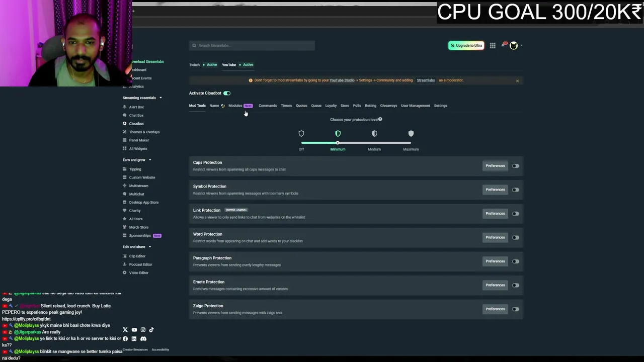Collapse the Edit and share section
The height and width of the screenshot is (362, 644).
coord(149,247)
